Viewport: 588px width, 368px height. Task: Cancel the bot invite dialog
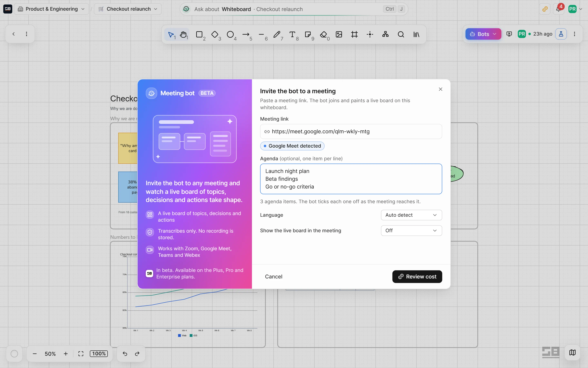(x=274, y=276)
